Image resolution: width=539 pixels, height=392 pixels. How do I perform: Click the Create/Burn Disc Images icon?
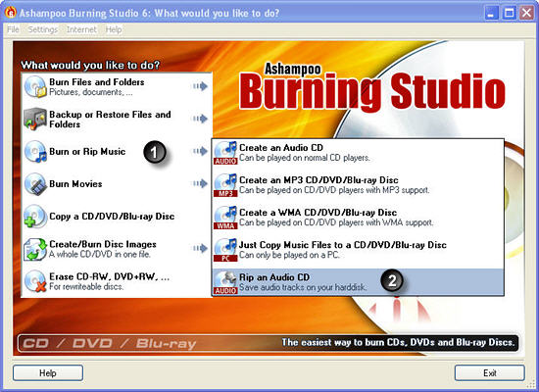[x=35, y=249]
